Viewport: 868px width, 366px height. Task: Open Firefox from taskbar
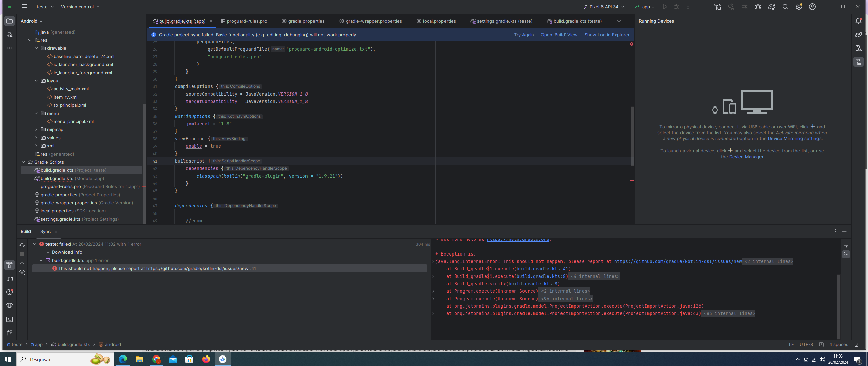click(x=206, y=359)
